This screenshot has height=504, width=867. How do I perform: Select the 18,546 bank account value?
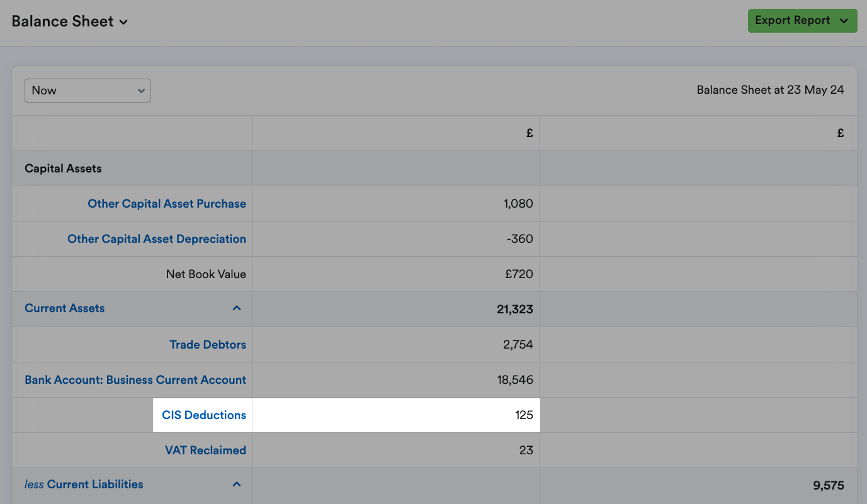pyautogui.click(x=515, y=380)
